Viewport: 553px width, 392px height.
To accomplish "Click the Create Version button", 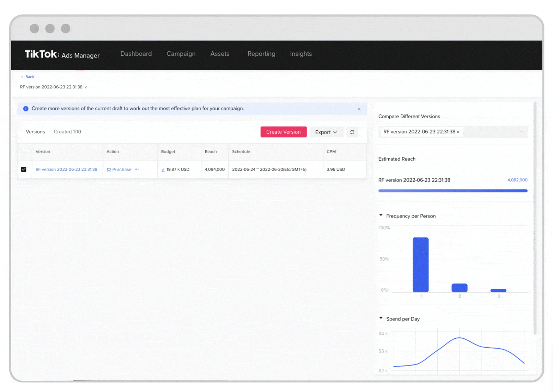I will 283,132.
